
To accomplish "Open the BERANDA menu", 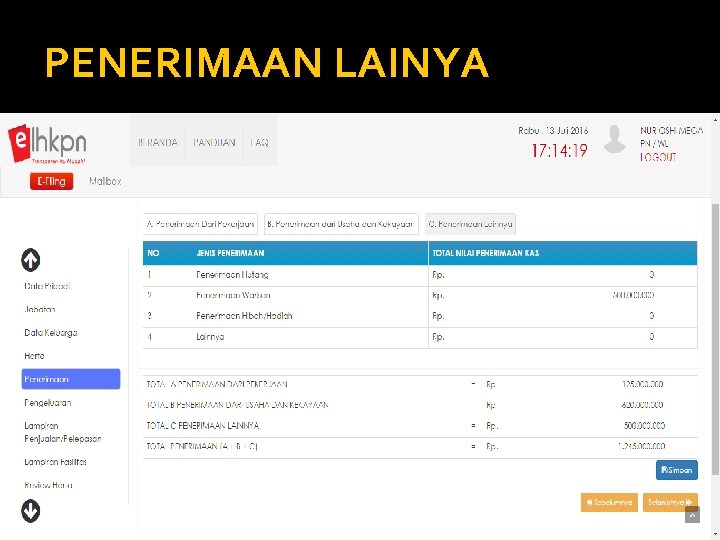I will pos(158,143).
